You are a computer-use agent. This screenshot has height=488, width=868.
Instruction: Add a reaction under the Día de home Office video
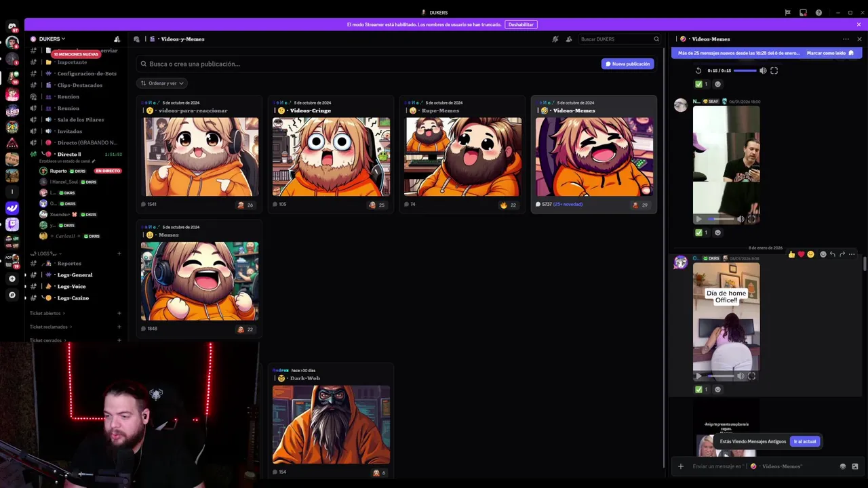(718, 389)
